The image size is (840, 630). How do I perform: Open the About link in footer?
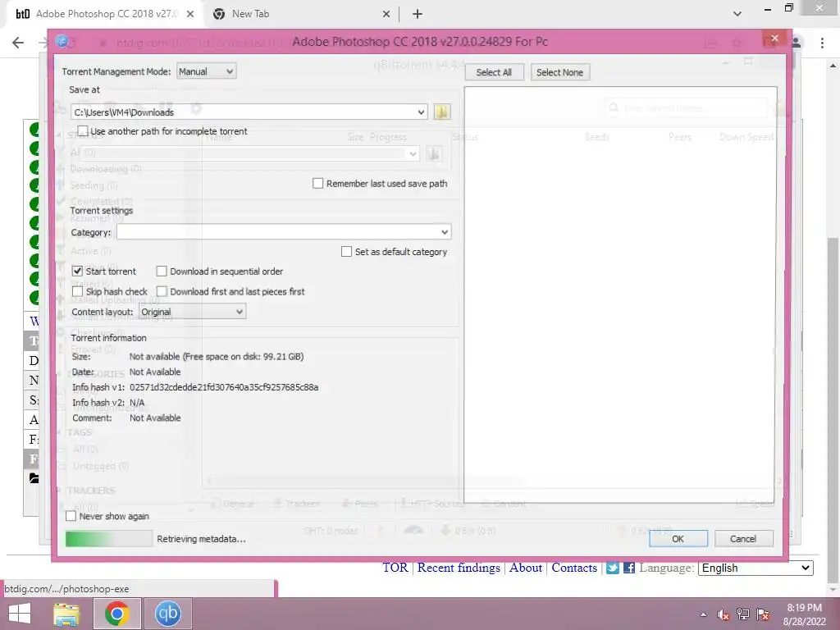[526, 568]
